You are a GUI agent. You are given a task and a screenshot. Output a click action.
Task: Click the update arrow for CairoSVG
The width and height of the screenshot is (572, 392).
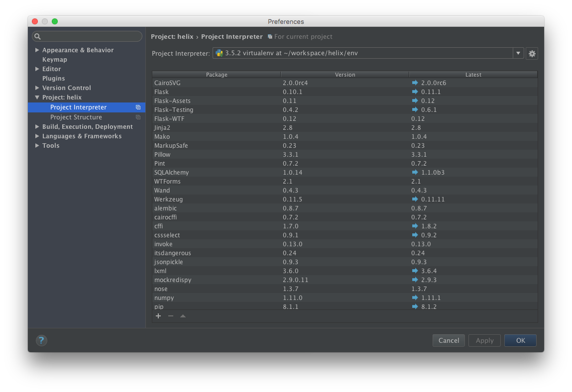point(415,83)
